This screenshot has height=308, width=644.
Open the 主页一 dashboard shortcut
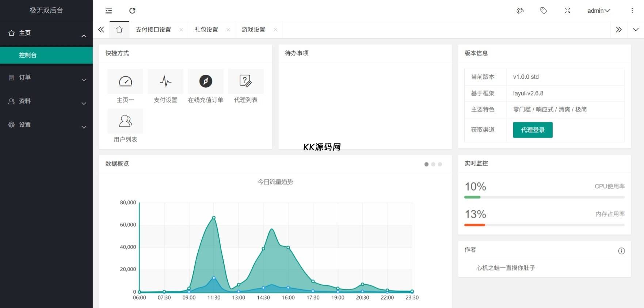point(125,81)
